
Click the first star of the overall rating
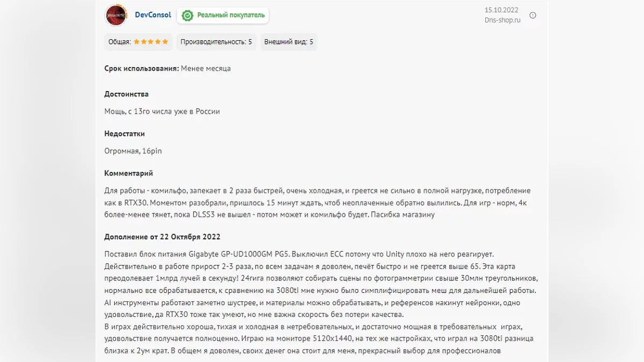[136, 42]
